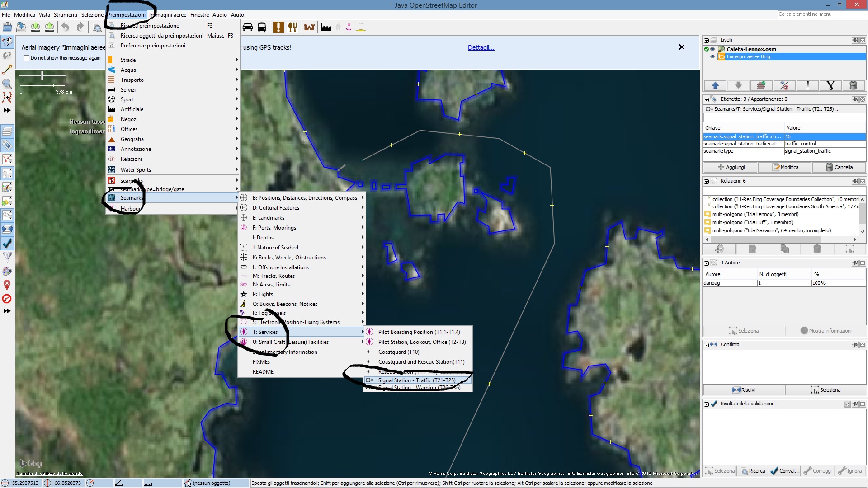Click the activate layer stack icon
This screenshot has width=868, height=488.
click(x=761, y=85)
